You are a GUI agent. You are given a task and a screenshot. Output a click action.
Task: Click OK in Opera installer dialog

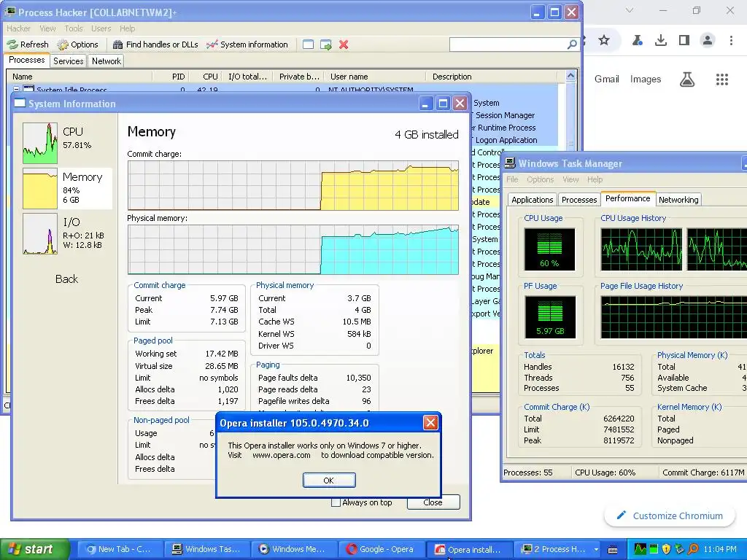click(329, 480)
